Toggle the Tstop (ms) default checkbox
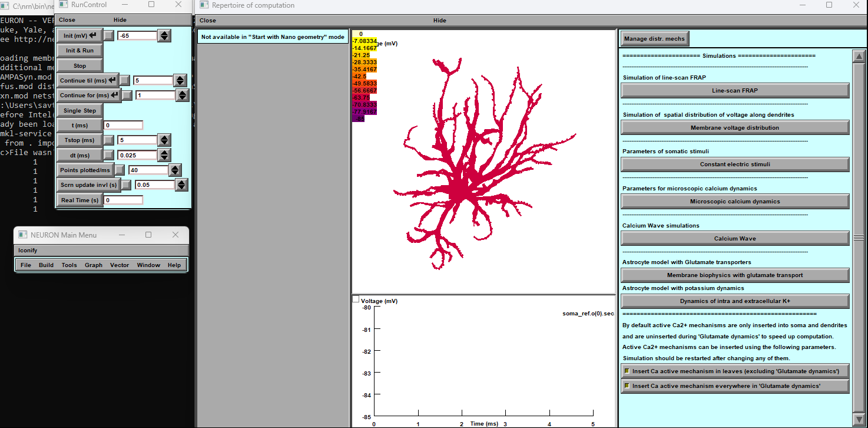868x428 pixels. (109, 140)
